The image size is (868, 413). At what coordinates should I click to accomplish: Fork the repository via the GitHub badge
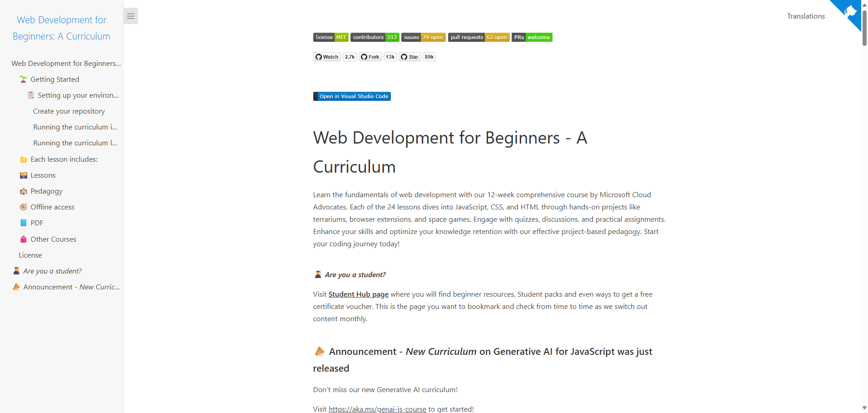[x=370, y=56]
